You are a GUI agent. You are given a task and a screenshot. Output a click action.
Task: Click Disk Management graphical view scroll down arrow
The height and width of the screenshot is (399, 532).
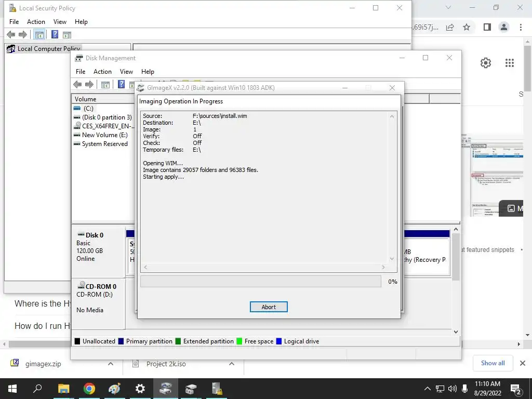pyautogui.click(x=456, y=332)
